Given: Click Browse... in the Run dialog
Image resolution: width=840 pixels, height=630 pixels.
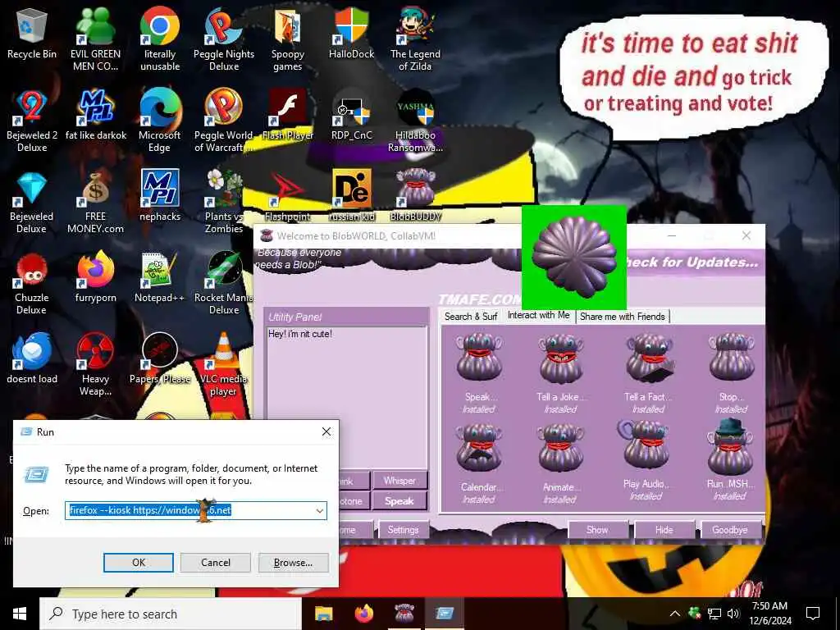Looking at the screenshot, I should point(293,563).
